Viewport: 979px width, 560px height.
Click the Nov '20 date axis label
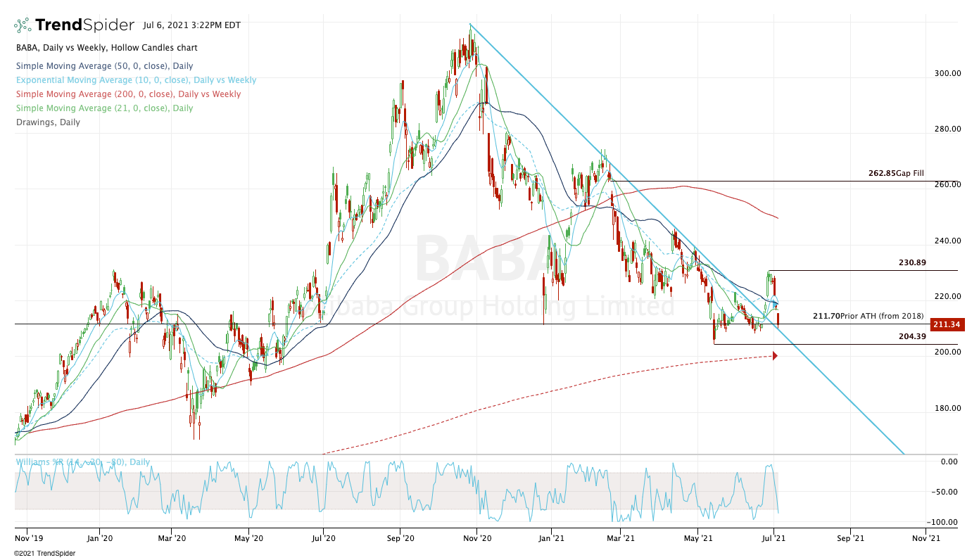476,537
